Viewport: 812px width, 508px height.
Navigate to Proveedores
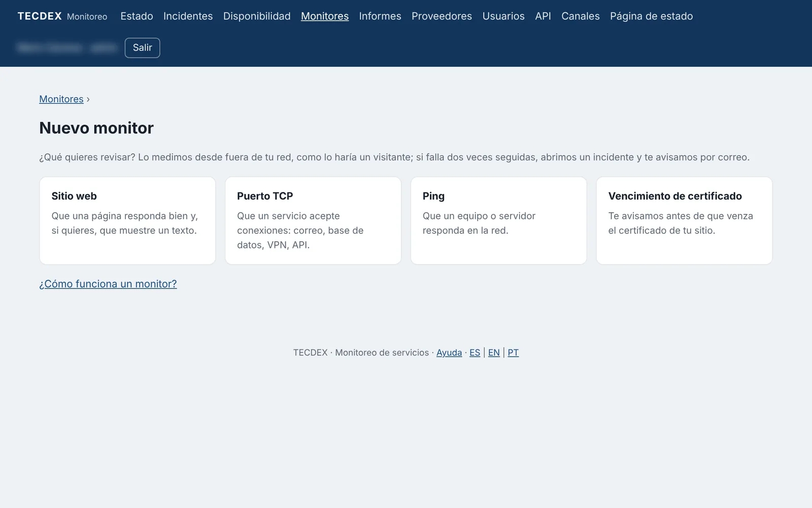tap(442, 16)
